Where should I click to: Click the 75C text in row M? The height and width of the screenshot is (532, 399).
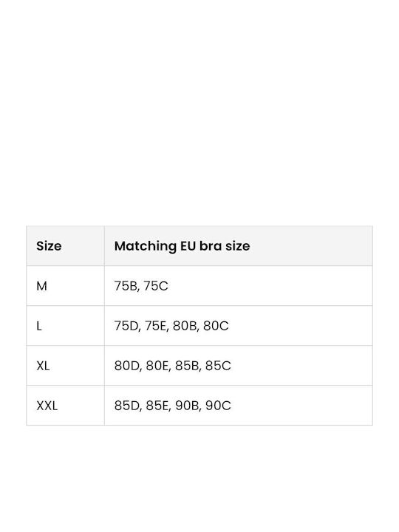[x=156, y=286]
